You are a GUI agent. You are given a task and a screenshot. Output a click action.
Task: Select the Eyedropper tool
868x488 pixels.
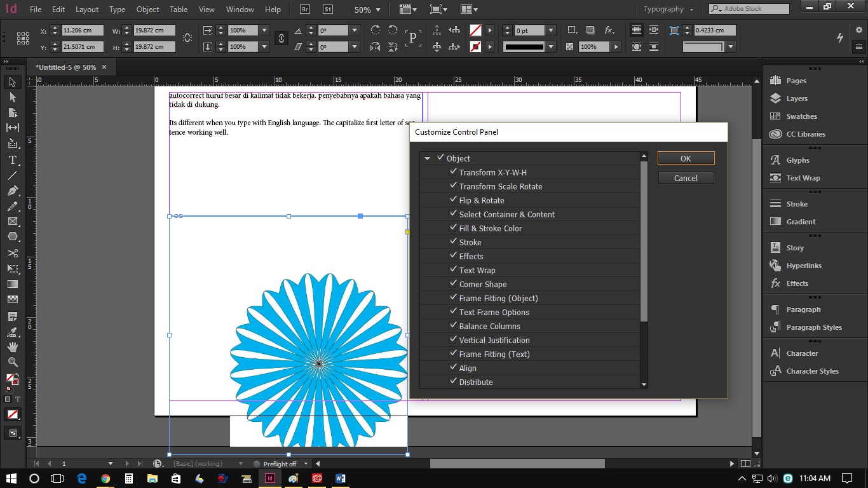click(x=13, y=332)
